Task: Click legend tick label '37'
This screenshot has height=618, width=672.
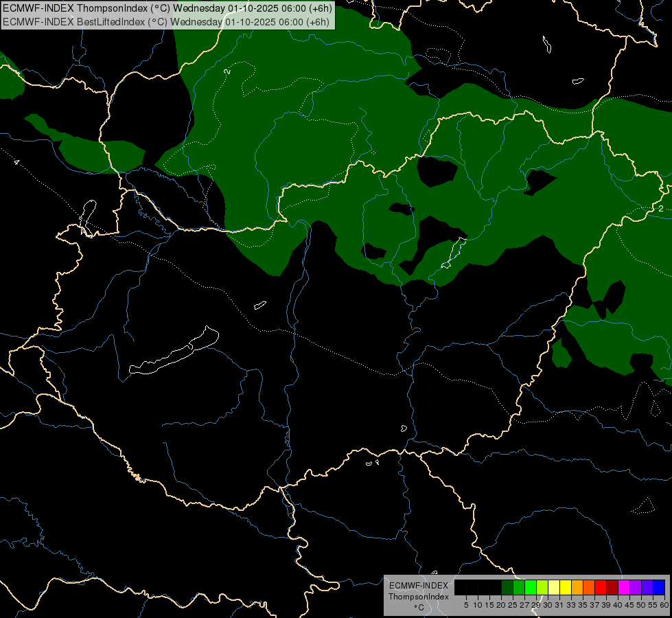Action: pyautogui.click(x=594, y=605)
